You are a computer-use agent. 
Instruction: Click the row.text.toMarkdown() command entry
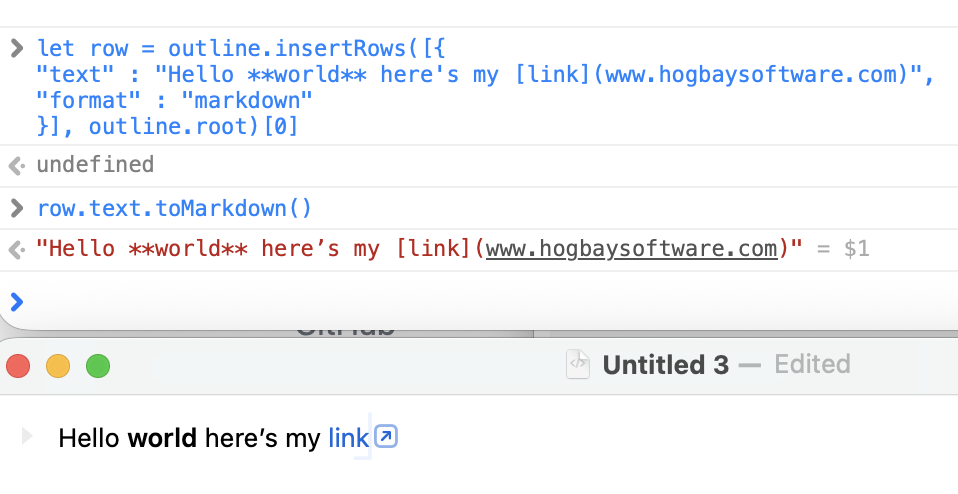175,208
